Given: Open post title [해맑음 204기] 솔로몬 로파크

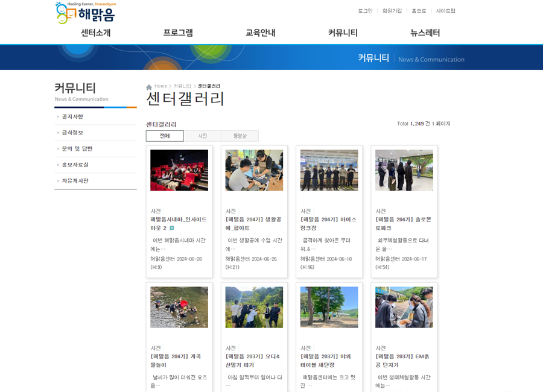Looking at the screenshot, I should (404, 224).
